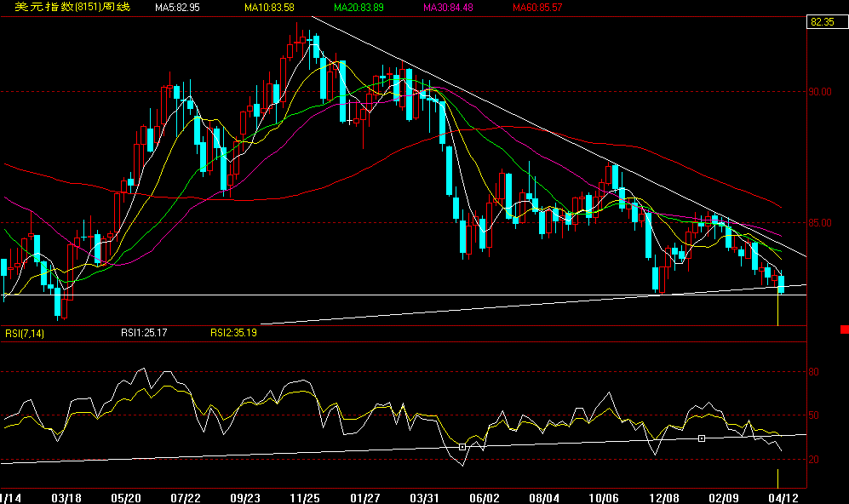The height and width of the screenshot is (504, 849).
Task: Click the 05/20 date axis label
Action: tap(126, 498)
